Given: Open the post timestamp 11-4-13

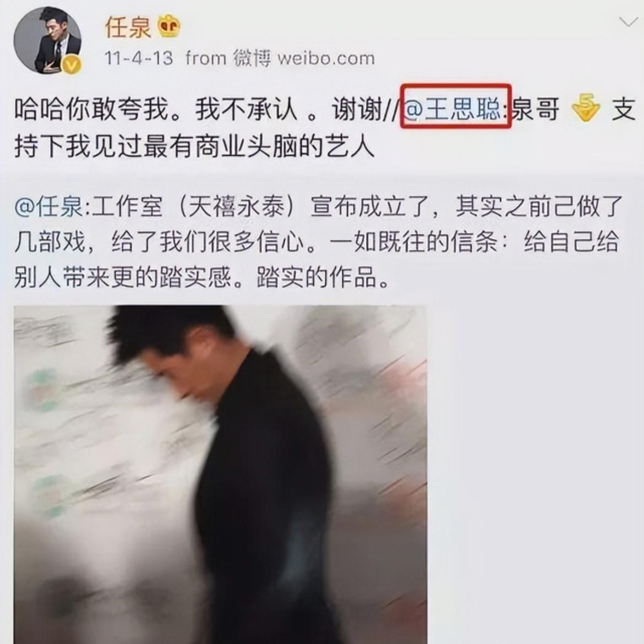Looking at the screenshot, I should pos(138,58).
